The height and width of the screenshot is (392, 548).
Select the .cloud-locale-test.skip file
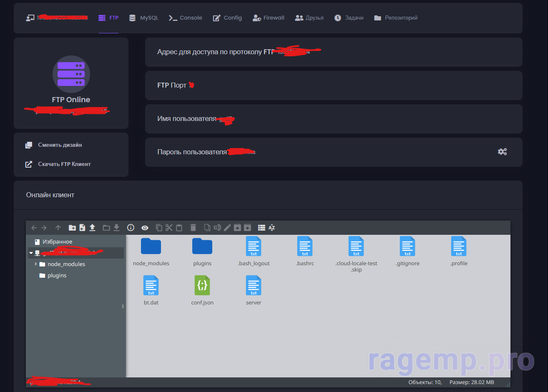356,254
